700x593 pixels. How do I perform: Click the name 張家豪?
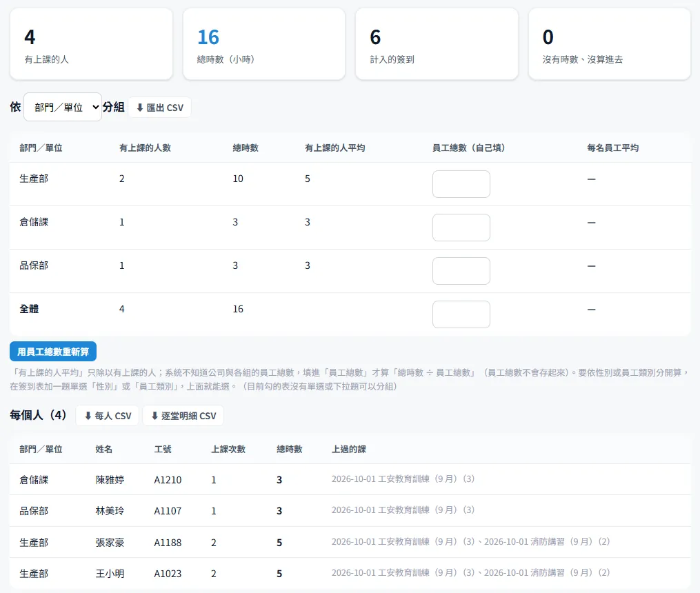click(110, 543)
